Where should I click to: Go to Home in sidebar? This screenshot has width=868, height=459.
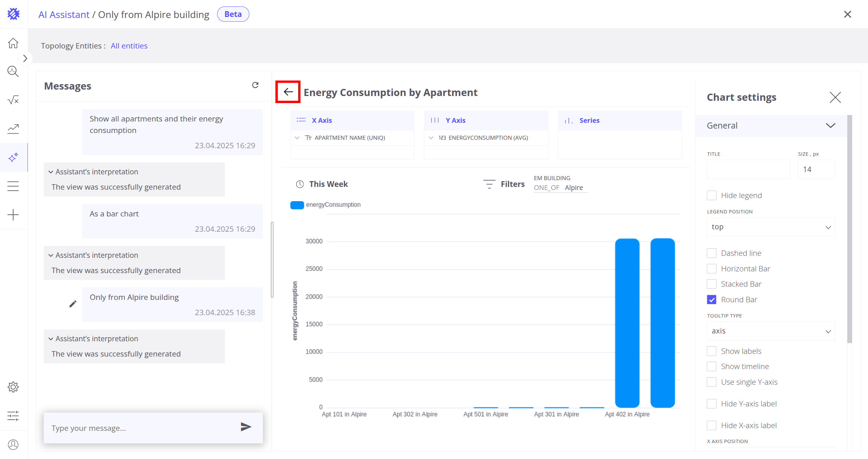point(13,43)
